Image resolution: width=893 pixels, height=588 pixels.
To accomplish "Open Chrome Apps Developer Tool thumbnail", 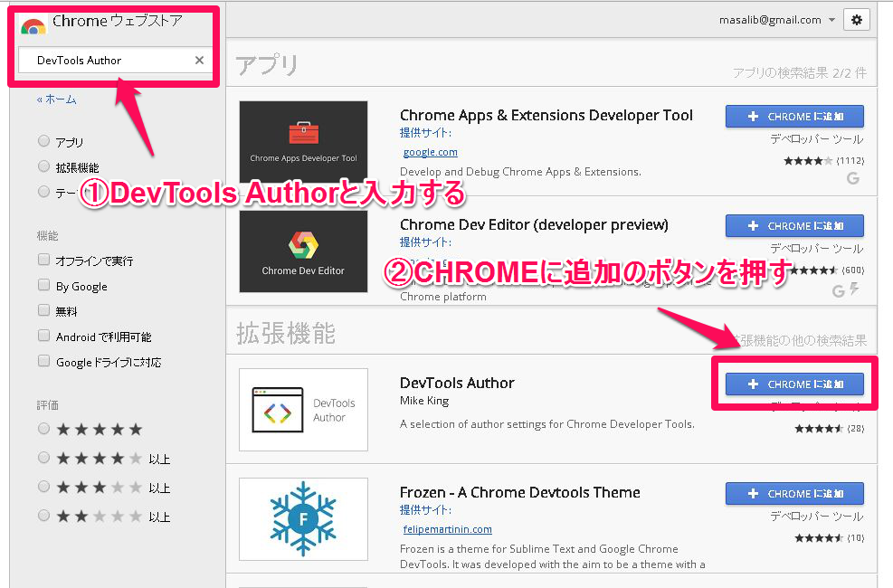I will click(303, 141).
